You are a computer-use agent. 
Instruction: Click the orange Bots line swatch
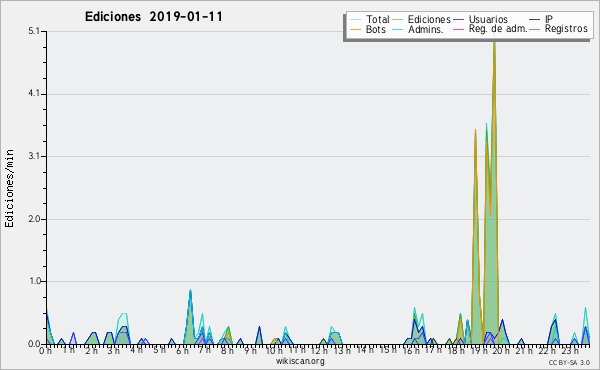(355, 29)
